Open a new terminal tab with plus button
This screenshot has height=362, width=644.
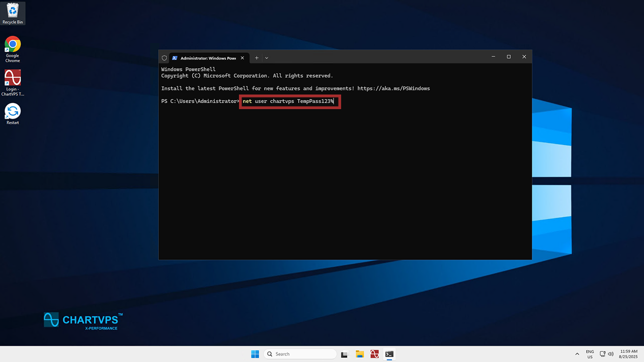pos(257,58)
